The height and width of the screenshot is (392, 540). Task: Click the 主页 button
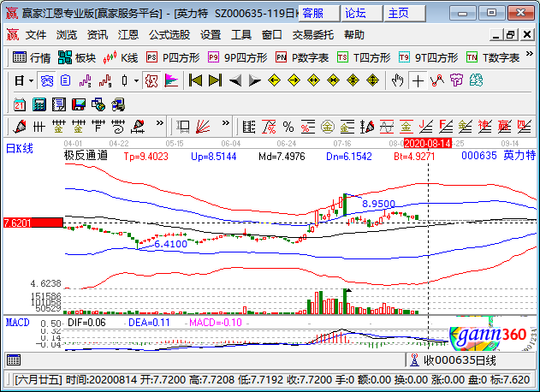(x=405, y=14)
